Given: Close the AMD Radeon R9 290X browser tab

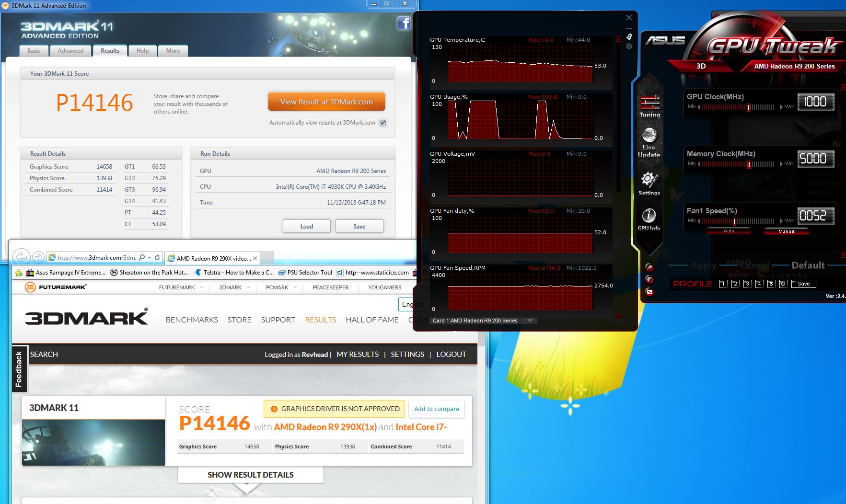Looking at the screenshot, I should coord(255,258).
